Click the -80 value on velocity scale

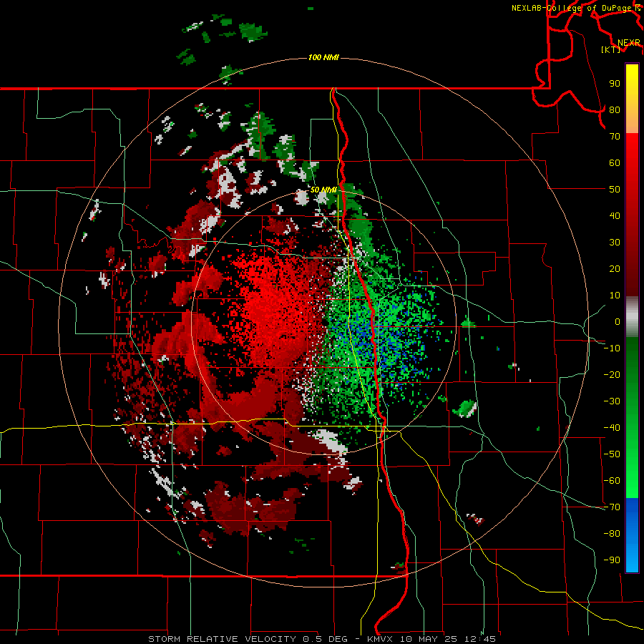[x=612, y=534]
